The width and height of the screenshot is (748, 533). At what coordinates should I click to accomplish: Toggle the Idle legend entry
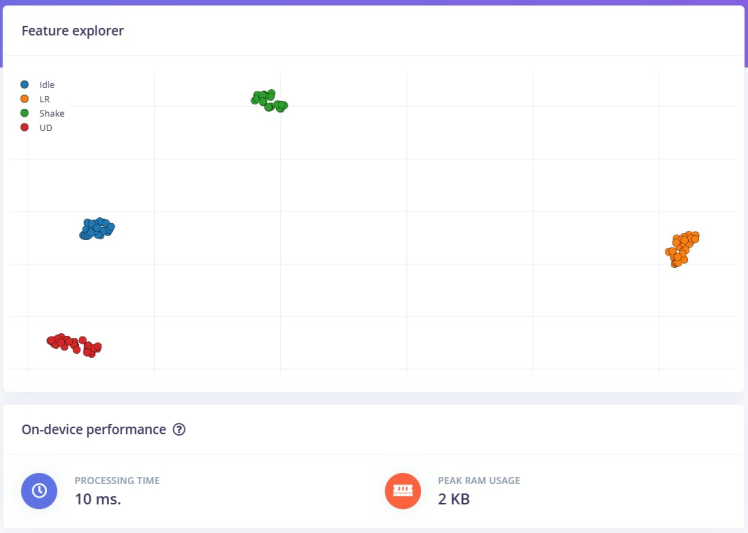(x=38, y=84)
